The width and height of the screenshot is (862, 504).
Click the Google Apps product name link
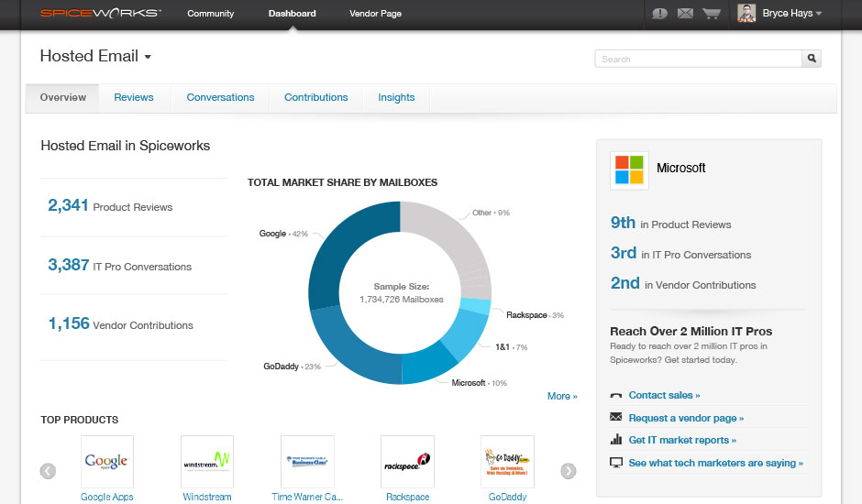(x=106, y=497)
